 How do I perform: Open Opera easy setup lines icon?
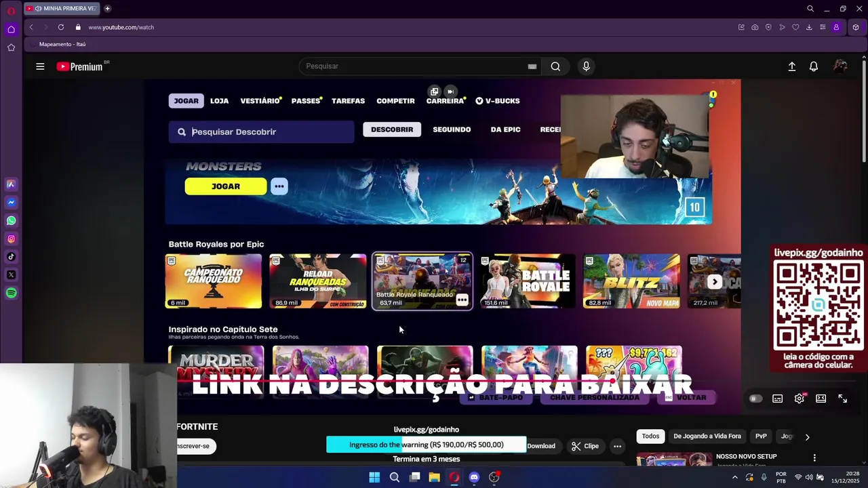tap(823, 27)
